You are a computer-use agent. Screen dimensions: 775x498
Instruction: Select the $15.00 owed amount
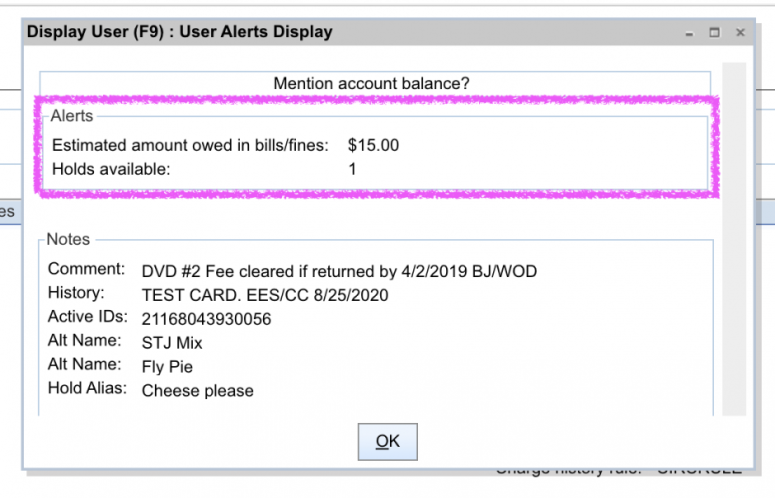[x=373, y=145]
